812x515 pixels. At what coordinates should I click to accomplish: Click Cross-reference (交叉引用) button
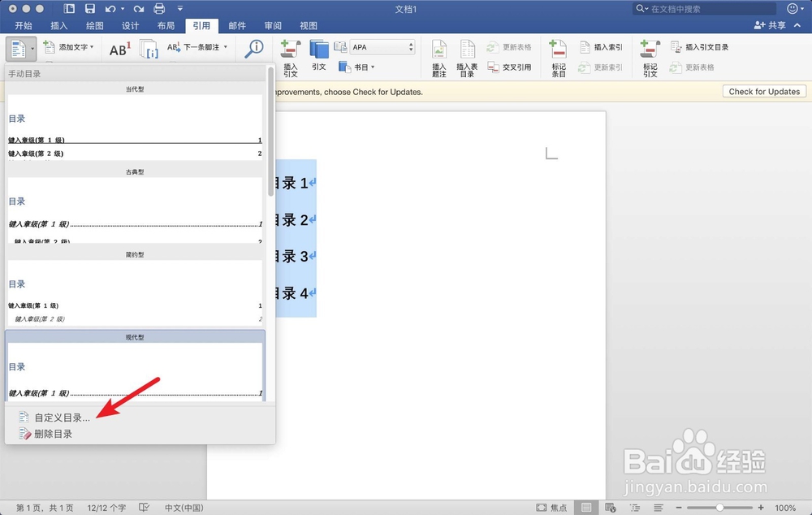point(510,67)
